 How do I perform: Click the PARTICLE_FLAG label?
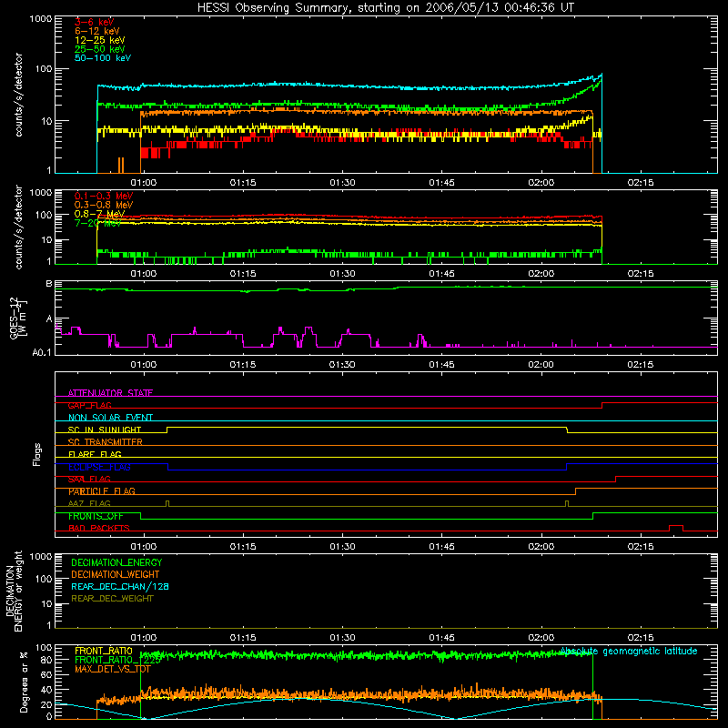pyautogui.click(x=102, y=491)
